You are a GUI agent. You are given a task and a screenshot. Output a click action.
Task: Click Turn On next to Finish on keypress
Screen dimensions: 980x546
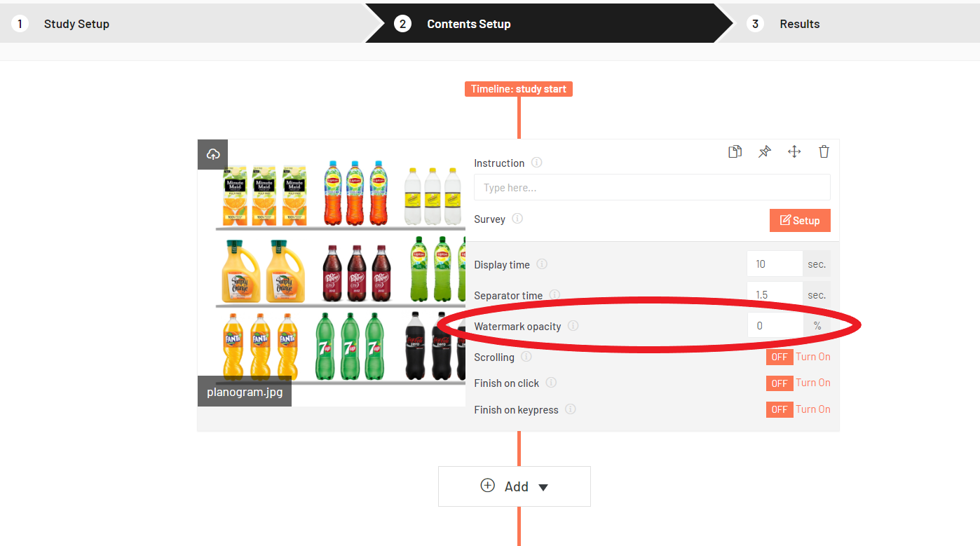[x=813, y=409]
